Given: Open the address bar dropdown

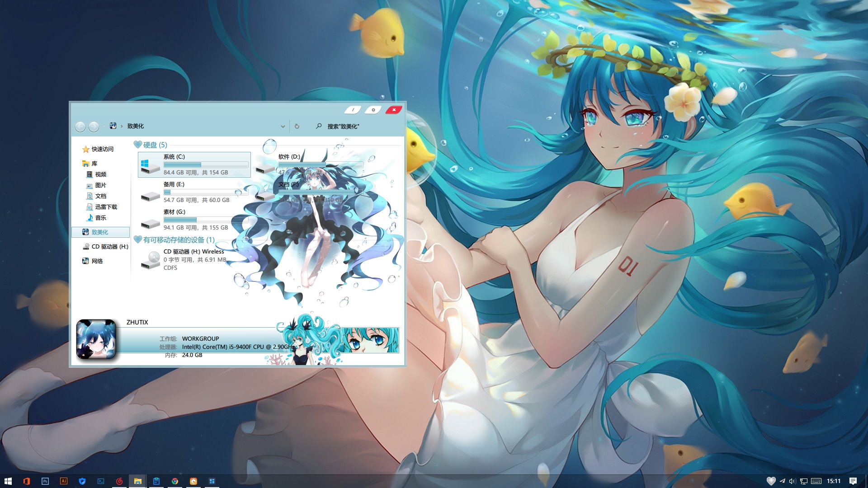Looking at the screenshot, I should tap(283, 126).
